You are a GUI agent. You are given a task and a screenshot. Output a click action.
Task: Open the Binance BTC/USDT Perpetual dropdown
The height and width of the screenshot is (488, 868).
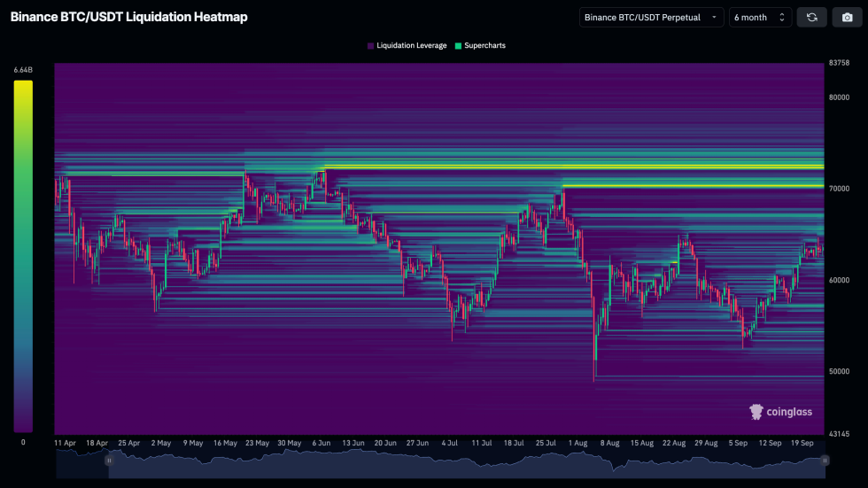[651, 17]
